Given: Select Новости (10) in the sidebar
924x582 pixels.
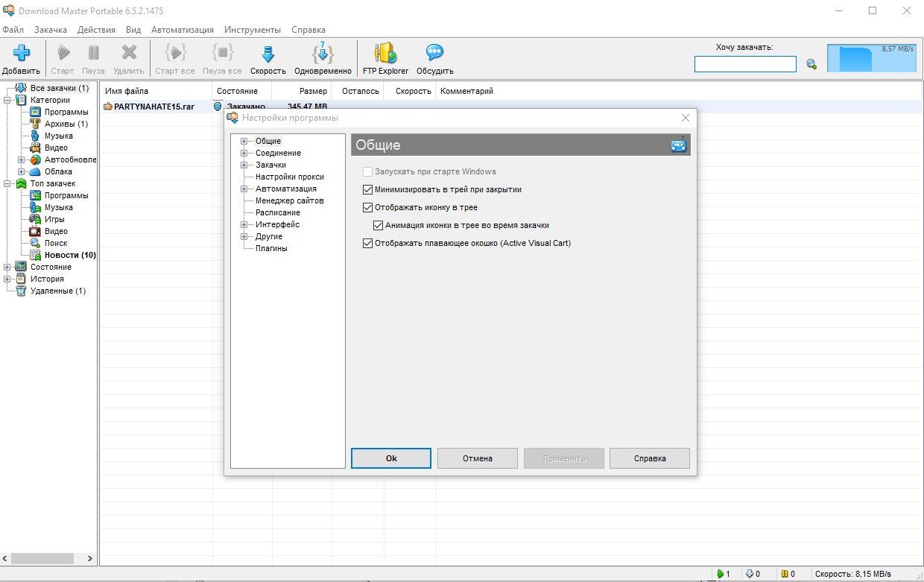Looking at the screenshot, I should pos(70,255).
